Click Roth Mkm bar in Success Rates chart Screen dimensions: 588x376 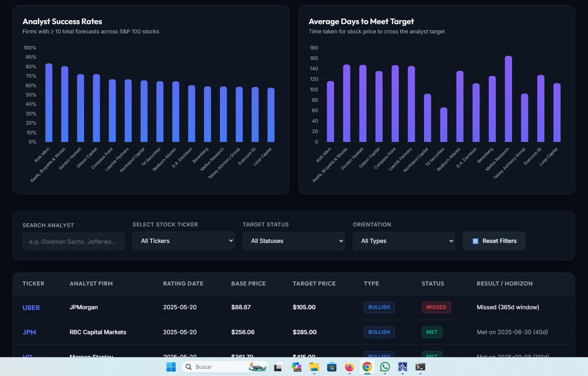tap(49, 102)
